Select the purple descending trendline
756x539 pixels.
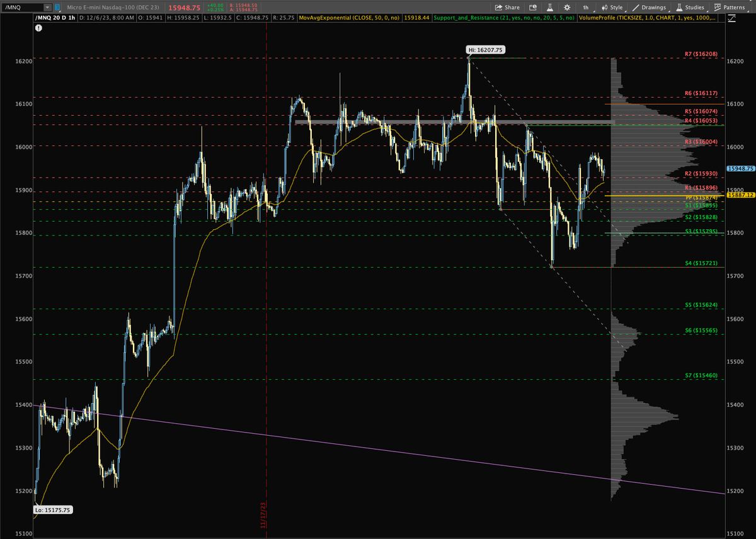click(x=378, y=450)
